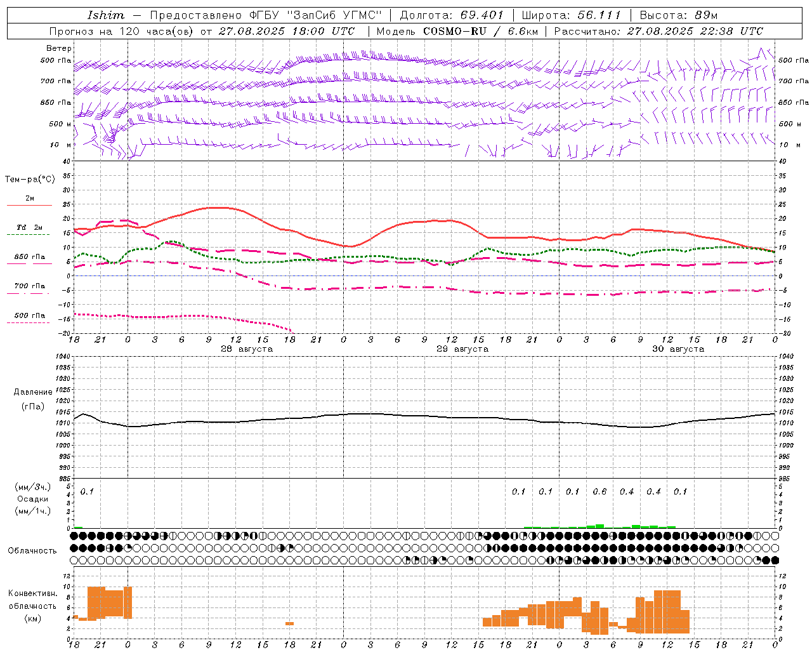Click the Широта: 56.111 latitude value
Image resolution: width=812 pixels, height=650 pixels.
(571, 15)
